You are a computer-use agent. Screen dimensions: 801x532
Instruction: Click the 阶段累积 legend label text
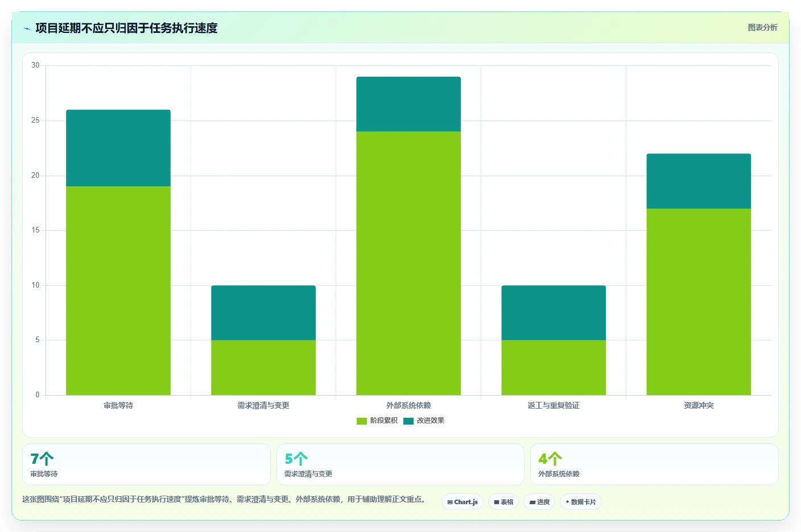click(384, 421)
